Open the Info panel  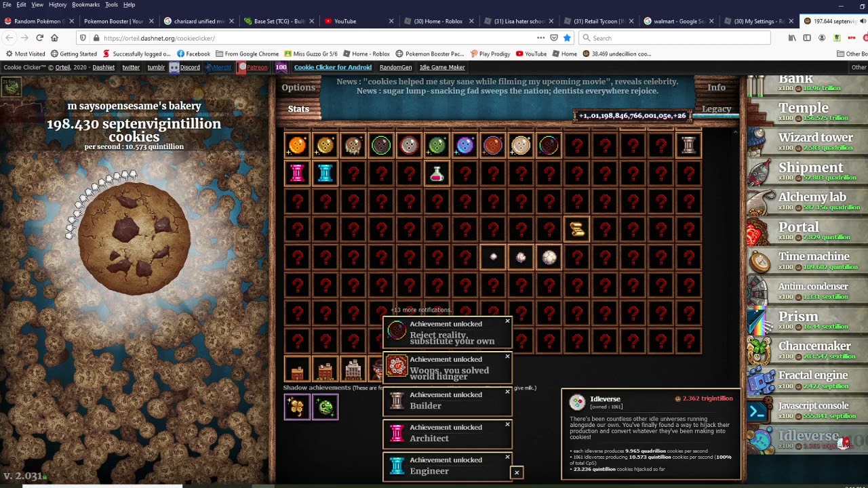[716, 87]
